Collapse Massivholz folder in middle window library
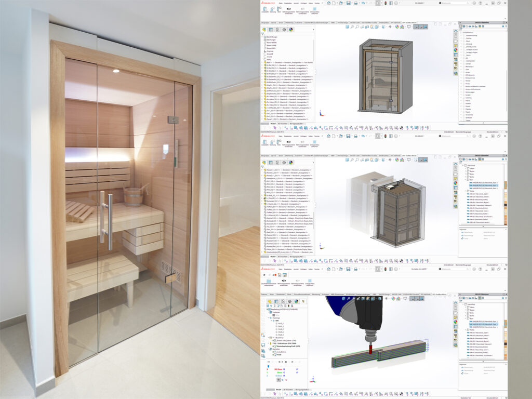 point(463,166)
